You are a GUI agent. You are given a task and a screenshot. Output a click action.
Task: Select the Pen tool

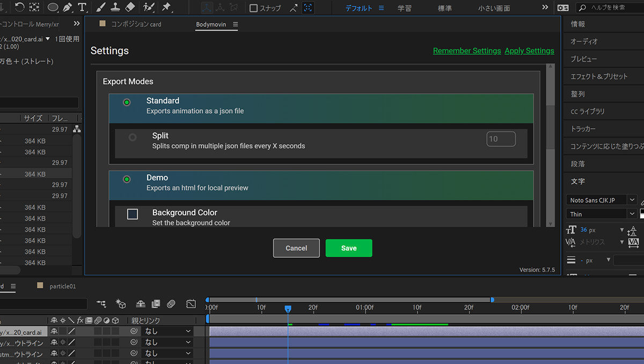[x=68, y=8]
